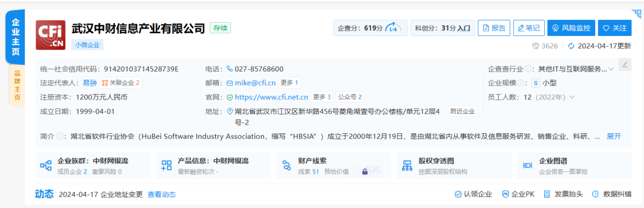Click the view count eye icon 3626
This screenshot has height=208, width=644.
(535, 46)
